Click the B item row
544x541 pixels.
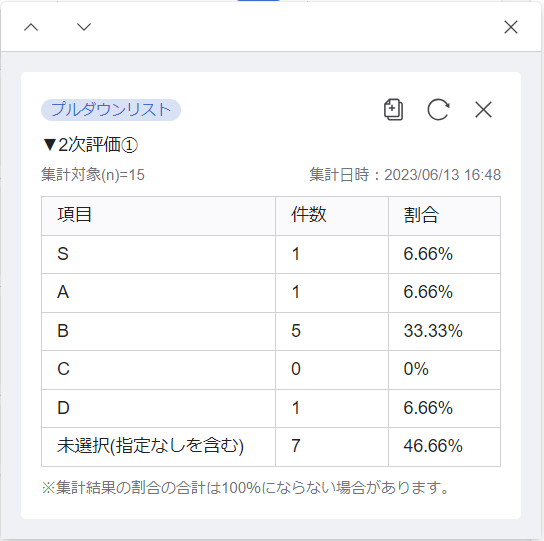[x=271, y=331]
